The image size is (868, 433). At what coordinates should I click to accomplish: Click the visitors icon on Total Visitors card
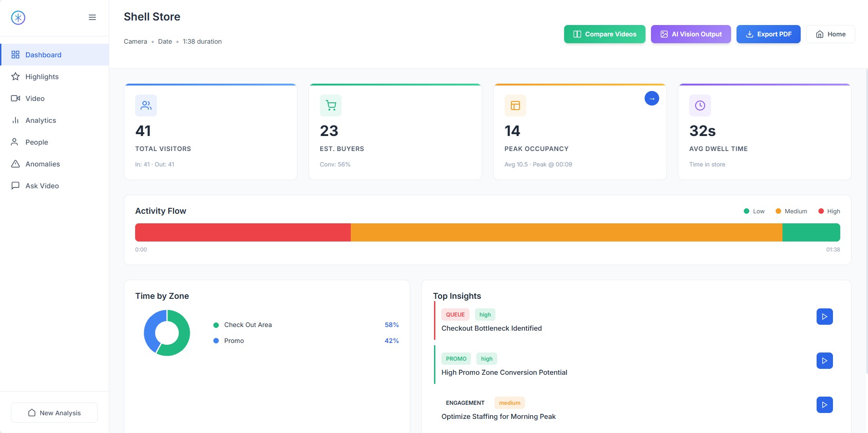[146, 106]
